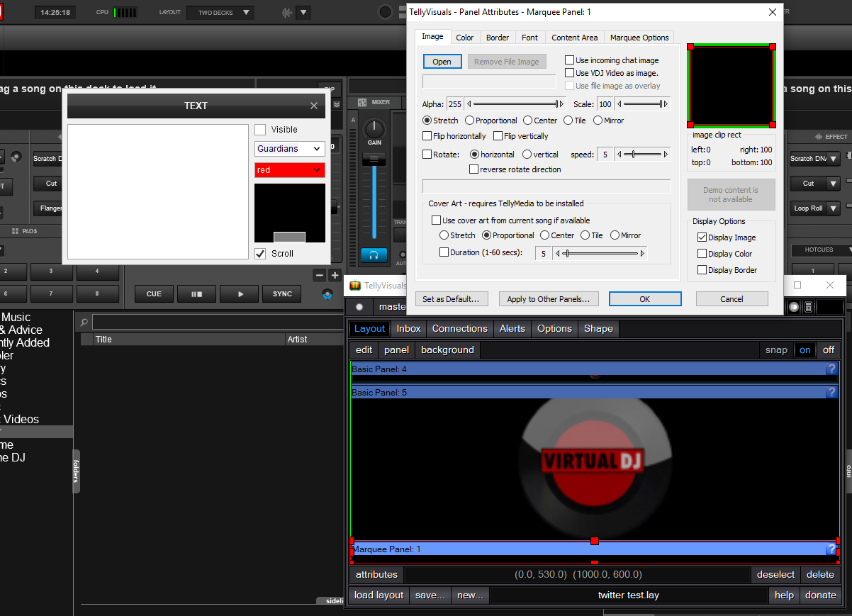Open Connections tab in TellyVisuals
Viewport: 852px width, 616px height.
[460, 329]
